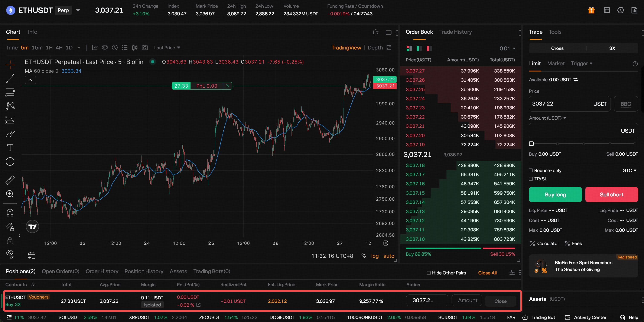
Task: Toggle log scale on chart
Action: (375, 256)
